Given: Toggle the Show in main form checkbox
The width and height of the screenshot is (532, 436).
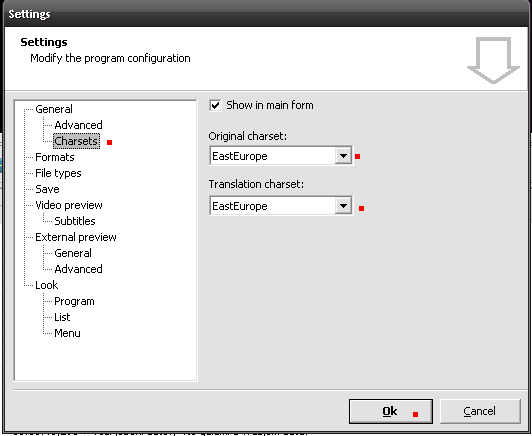Looking at the screenshot, I should [215, 105].
